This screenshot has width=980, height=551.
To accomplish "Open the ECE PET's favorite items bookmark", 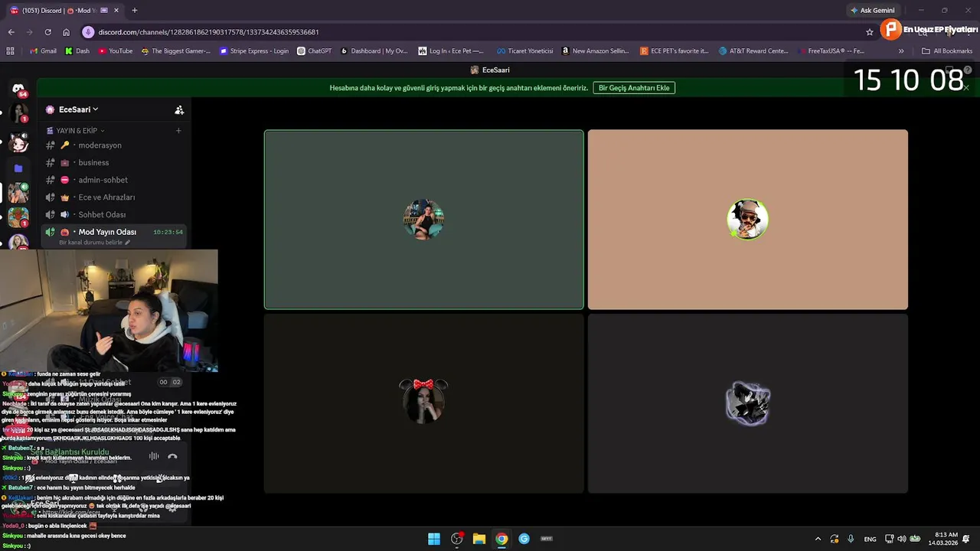I will 674,51.
